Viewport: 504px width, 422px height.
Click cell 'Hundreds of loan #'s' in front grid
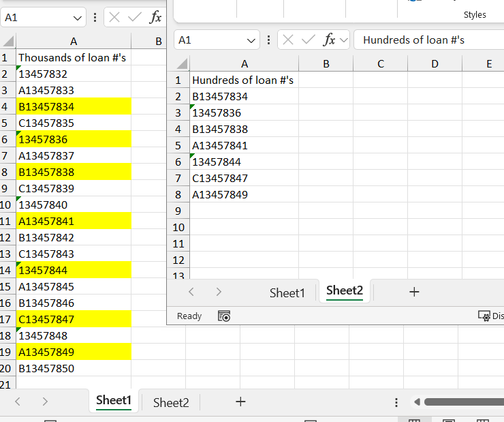pos(245,80)
